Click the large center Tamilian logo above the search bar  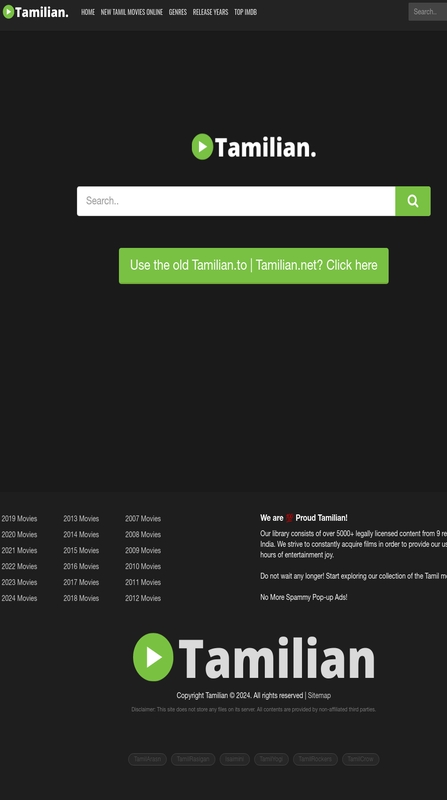click(254, 147)
